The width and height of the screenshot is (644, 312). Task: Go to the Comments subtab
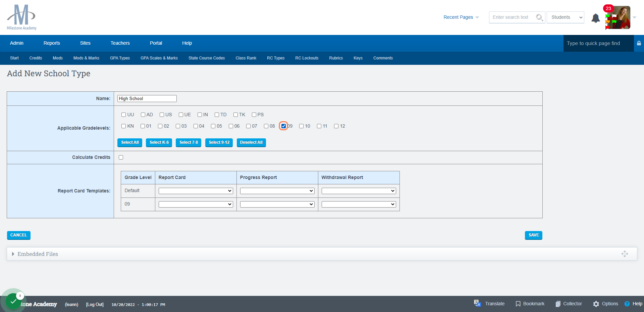click(x=383, y=58)
